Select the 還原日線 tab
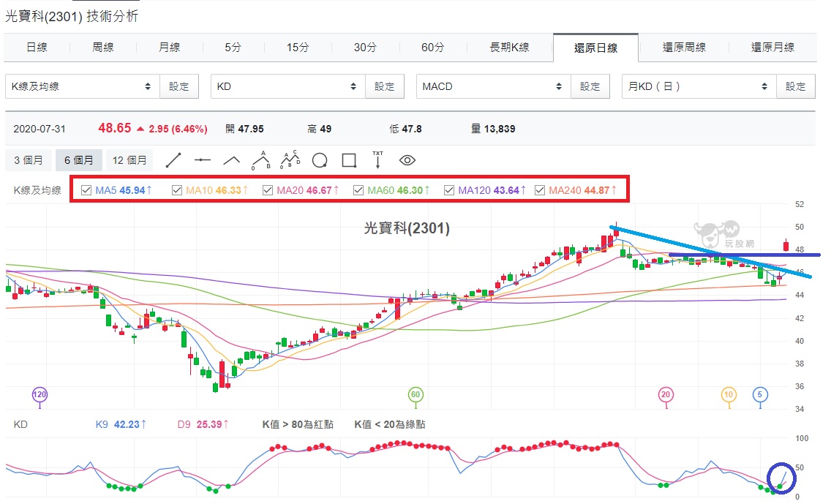 click(595, 48)
